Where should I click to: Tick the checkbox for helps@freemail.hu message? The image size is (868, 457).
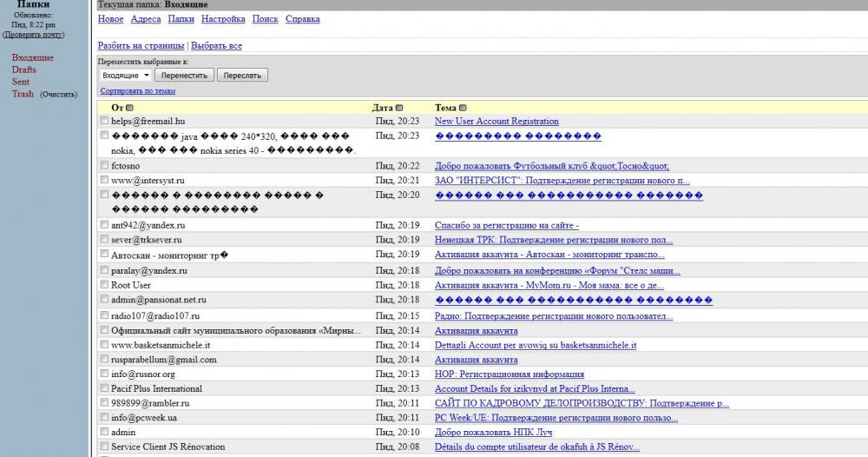[104, 120]
